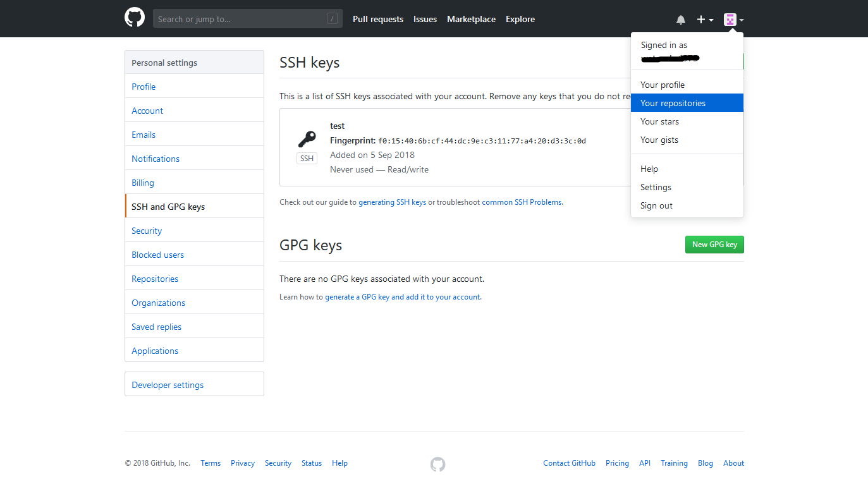The height and width of the screenshot is (503, 868).
Task: Click the GitHub Octocat logo in header
Action: coord(135,18)
